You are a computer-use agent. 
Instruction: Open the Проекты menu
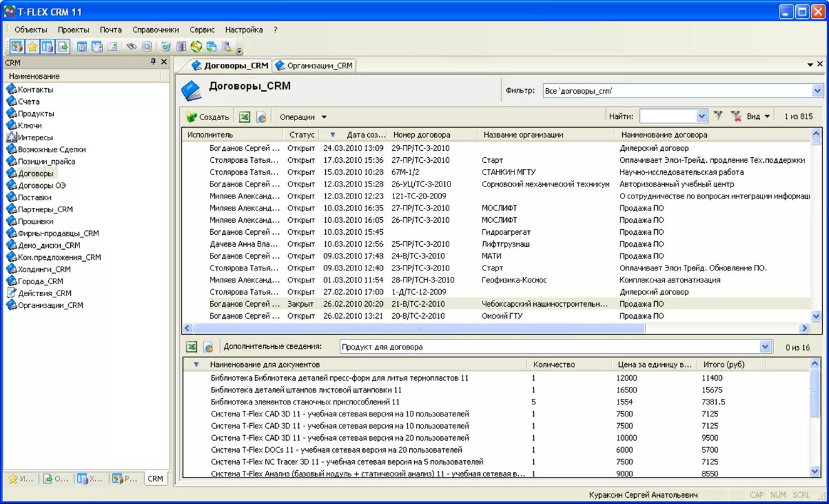click(73, 29)
